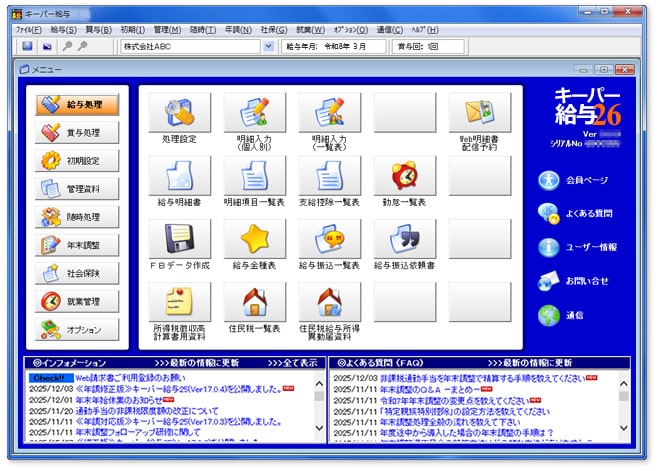Image resolution: width=659 pixels, height=471 pixels.
Task: Open 通勤手当の非課税限度額の改正について link
Action: (x=147, y=411)
